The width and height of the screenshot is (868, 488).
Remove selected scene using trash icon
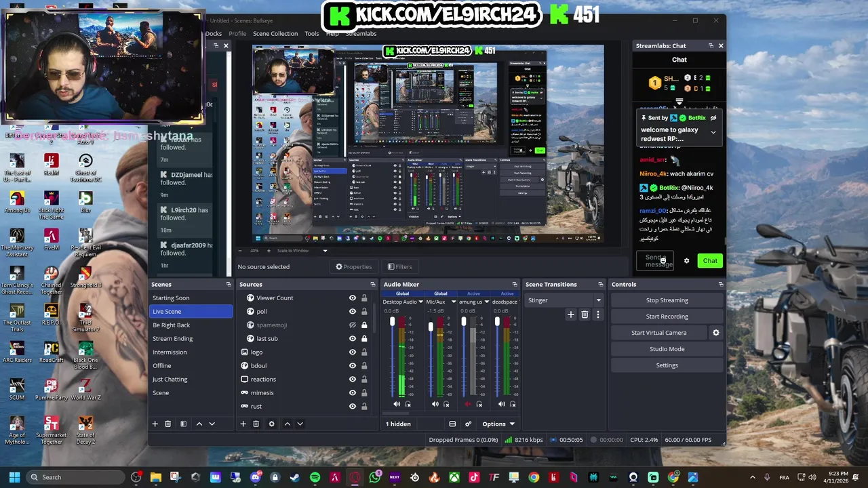click(168, 424)
